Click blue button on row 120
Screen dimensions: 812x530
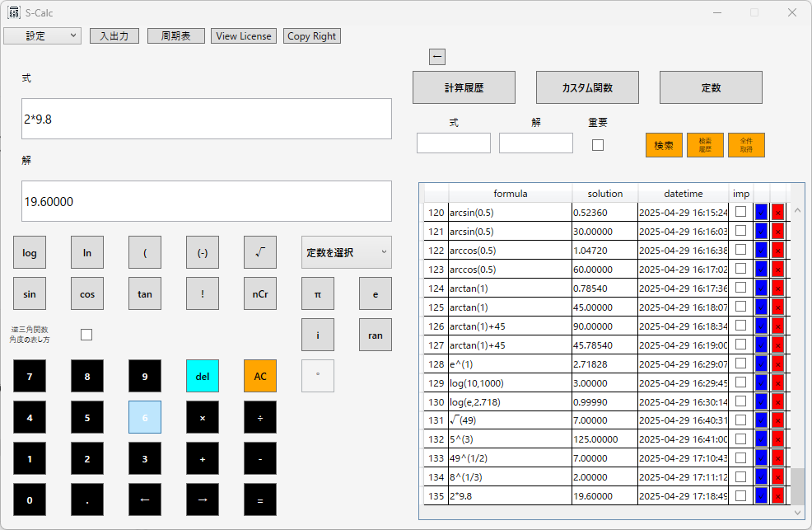(x=761, y=213)
